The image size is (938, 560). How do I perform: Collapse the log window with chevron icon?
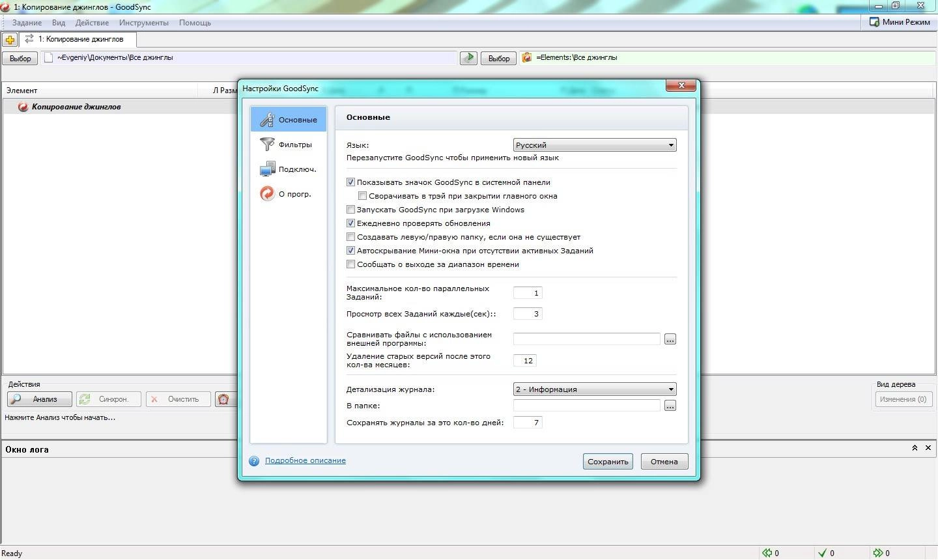coord(915,448)
